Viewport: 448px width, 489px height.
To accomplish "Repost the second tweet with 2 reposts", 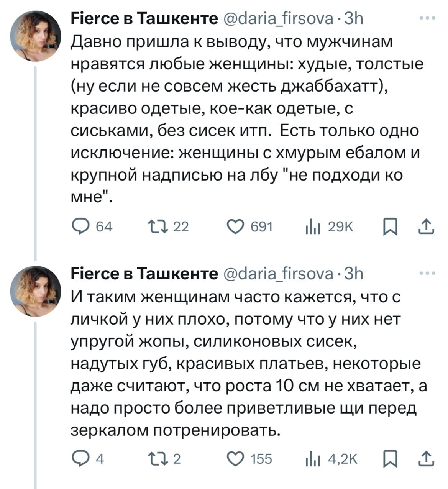I will tap(158, 458).
